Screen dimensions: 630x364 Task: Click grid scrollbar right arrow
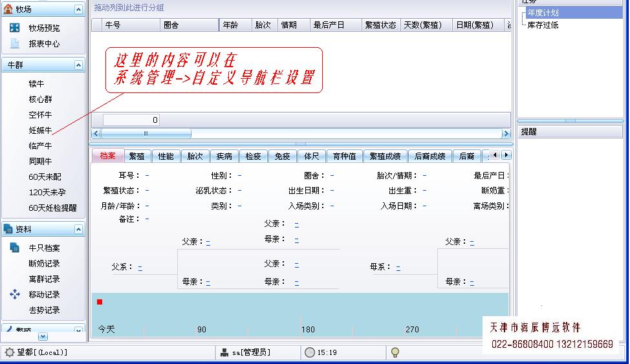tap(506, 133)
